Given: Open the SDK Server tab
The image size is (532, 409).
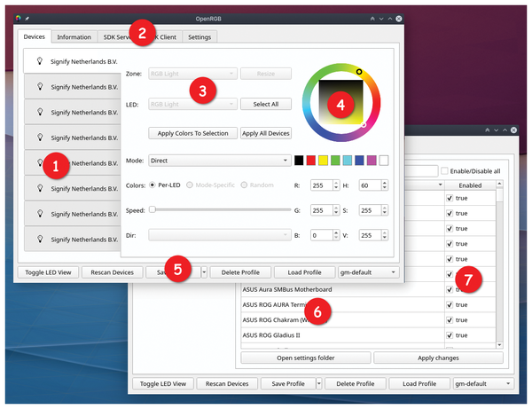Looking at the screenshot, I should (x=117, y=37).
